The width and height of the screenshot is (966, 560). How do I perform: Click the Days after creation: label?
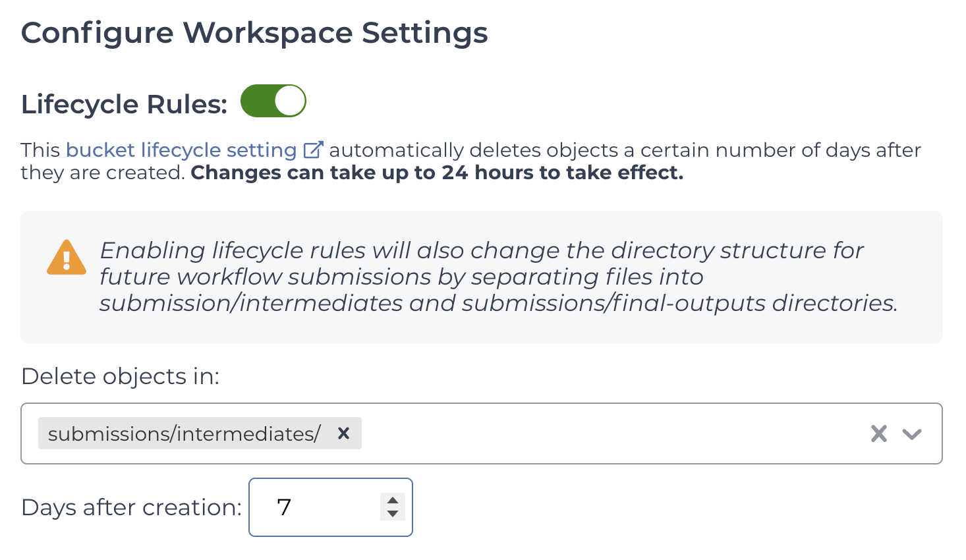[x=132, y=507]
